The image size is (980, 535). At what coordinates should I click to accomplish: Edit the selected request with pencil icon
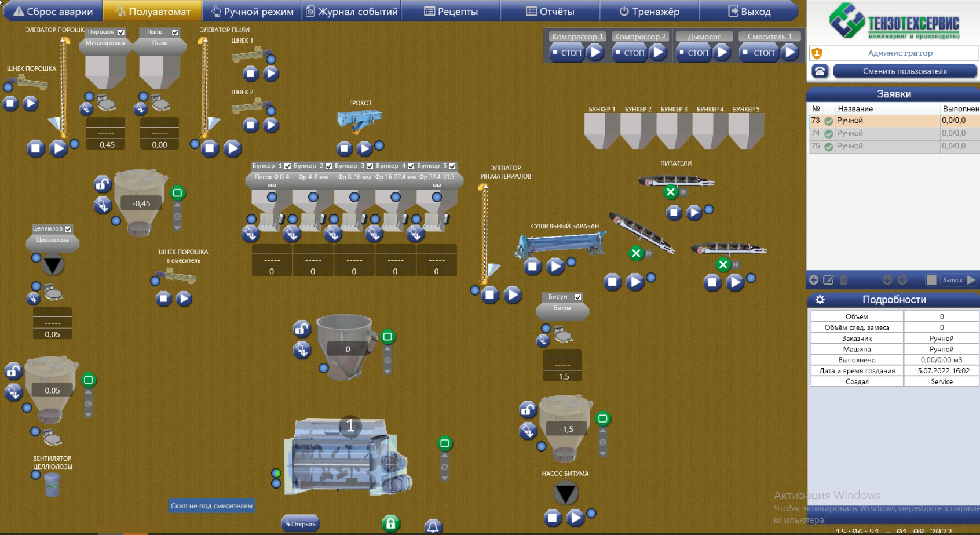click(x=828, y=280)
